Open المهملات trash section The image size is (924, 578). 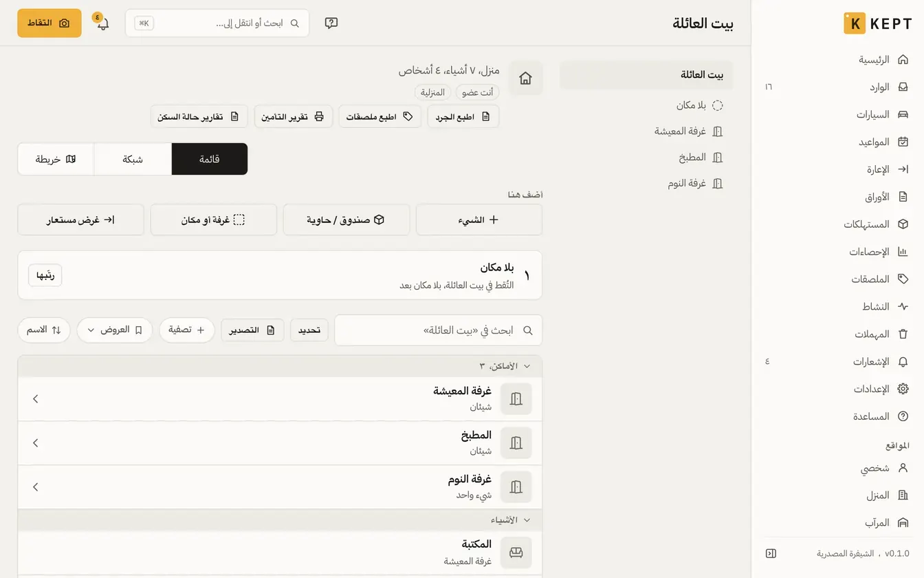click(x=837, y=334)
